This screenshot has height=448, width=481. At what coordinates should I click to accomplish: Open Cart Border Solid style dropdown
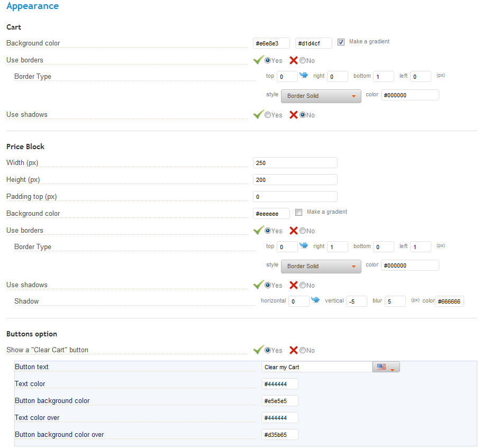tap(321, 96)
